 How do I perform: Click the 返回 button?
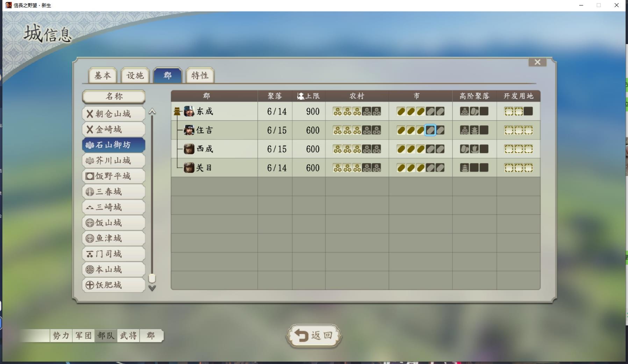(x=314, y=336)
